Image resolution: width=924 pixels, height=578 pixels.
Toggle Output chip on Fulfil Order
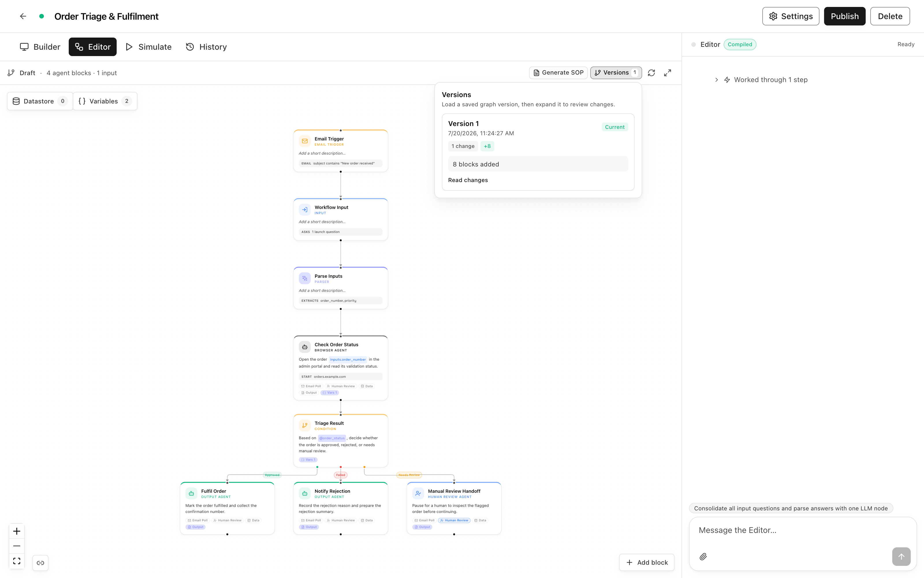195,527
